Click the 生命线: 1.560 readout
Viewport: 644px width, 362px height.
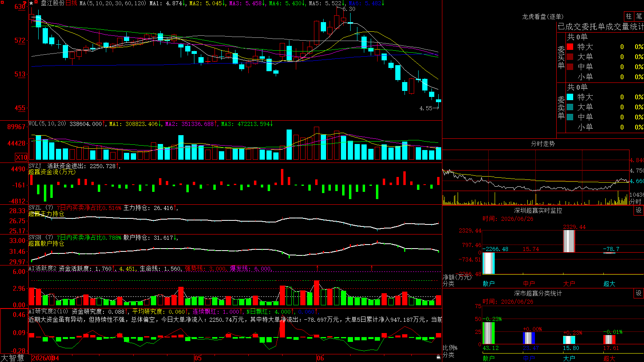click(160, 268)
